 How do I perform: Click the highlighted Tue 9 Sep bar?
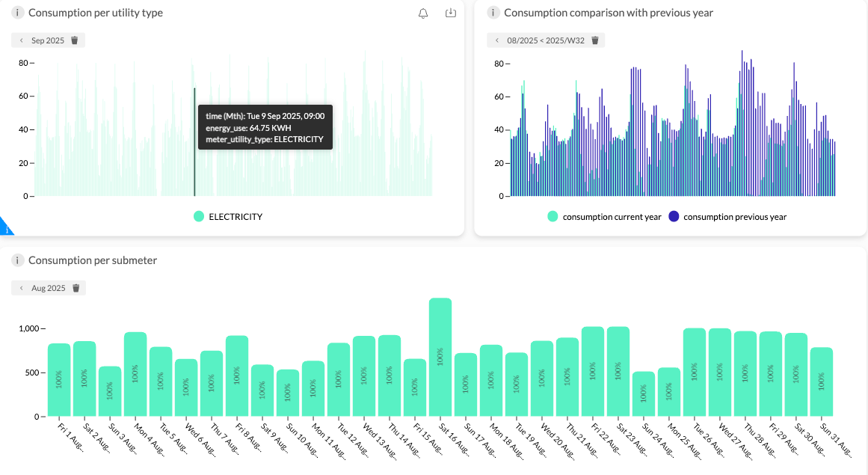coord(194,141)
